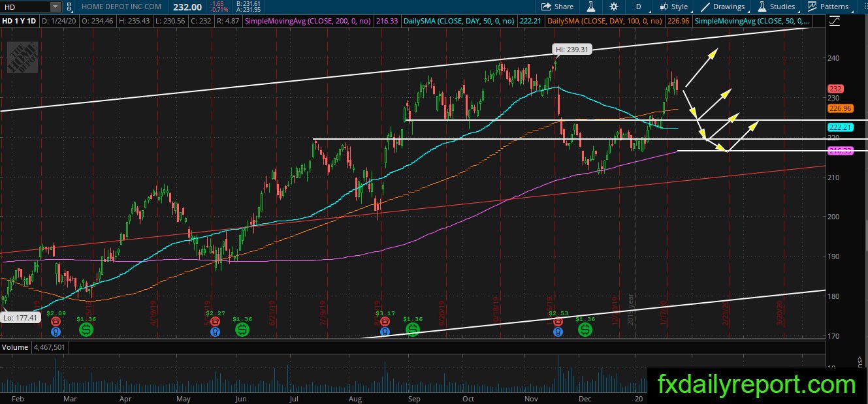
Task: Open chart settings gear icon
Action: click(x=613, y=7)
